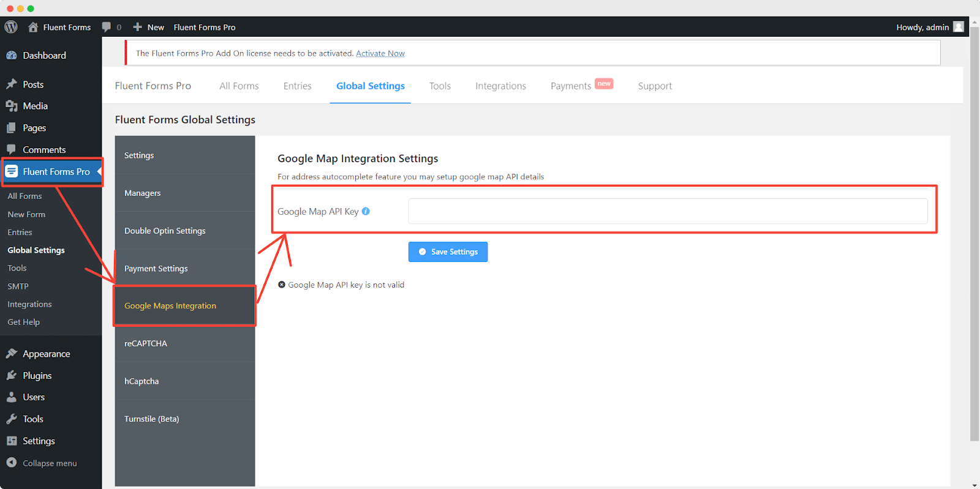Open the Support tab
Viewport: 980px width, 489px height.
(x=655, y=86)
